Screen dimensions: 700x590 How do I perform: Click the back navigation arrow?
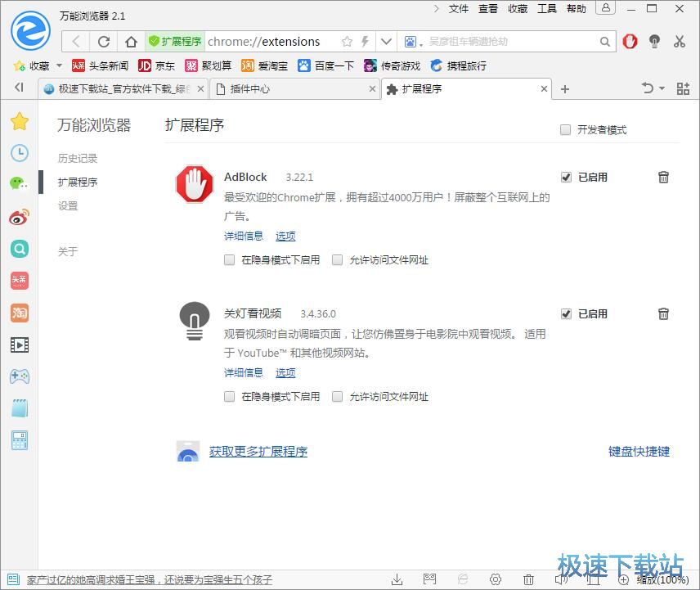[76, 42]
